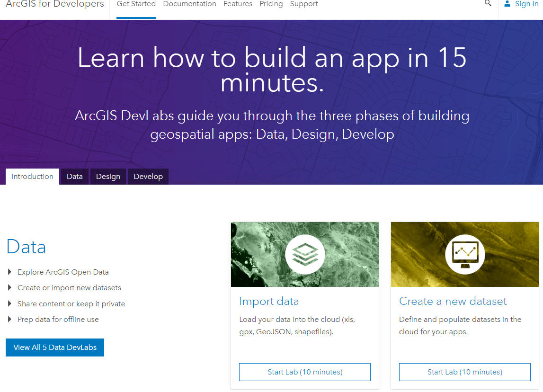Image resolution: width=543 pixels, height=392 pixels.
Task: Expand the Share content or keep it private arrow
Action: click(9, 303)
